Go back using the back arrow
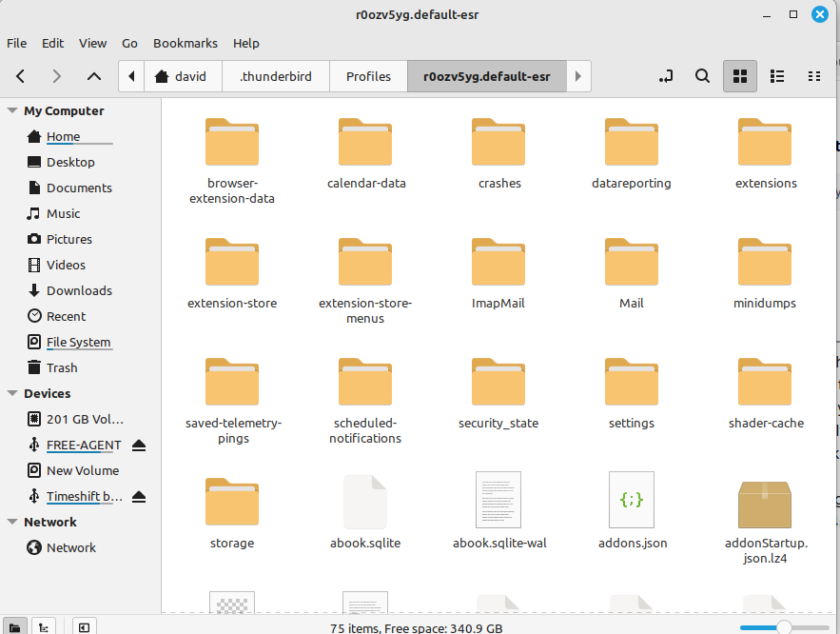 click(21, 76)
